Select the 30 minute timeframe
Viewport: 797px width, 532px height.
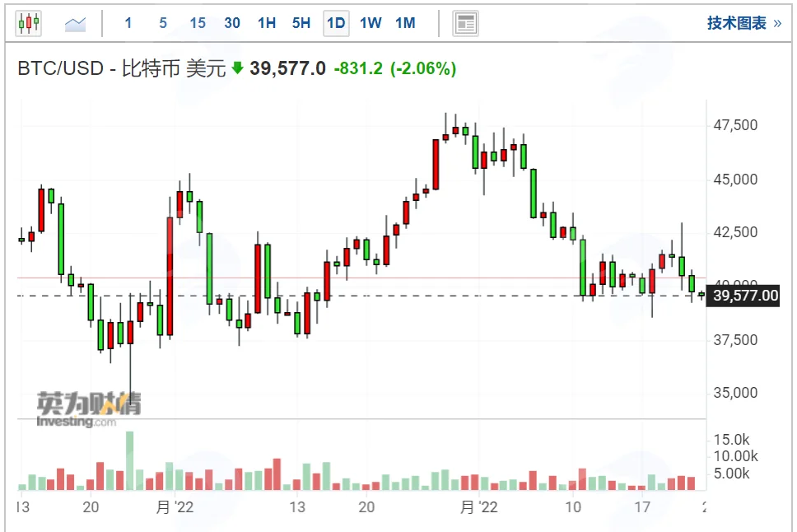point(232,23)
